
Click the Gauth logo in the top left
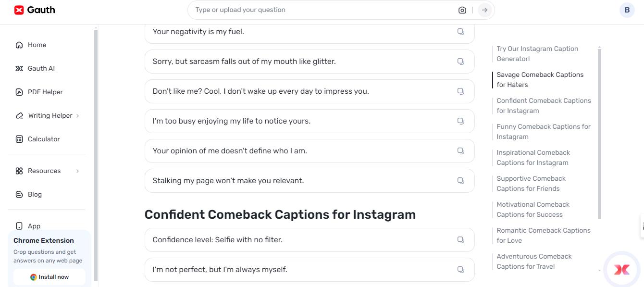(x=34, y=10)
